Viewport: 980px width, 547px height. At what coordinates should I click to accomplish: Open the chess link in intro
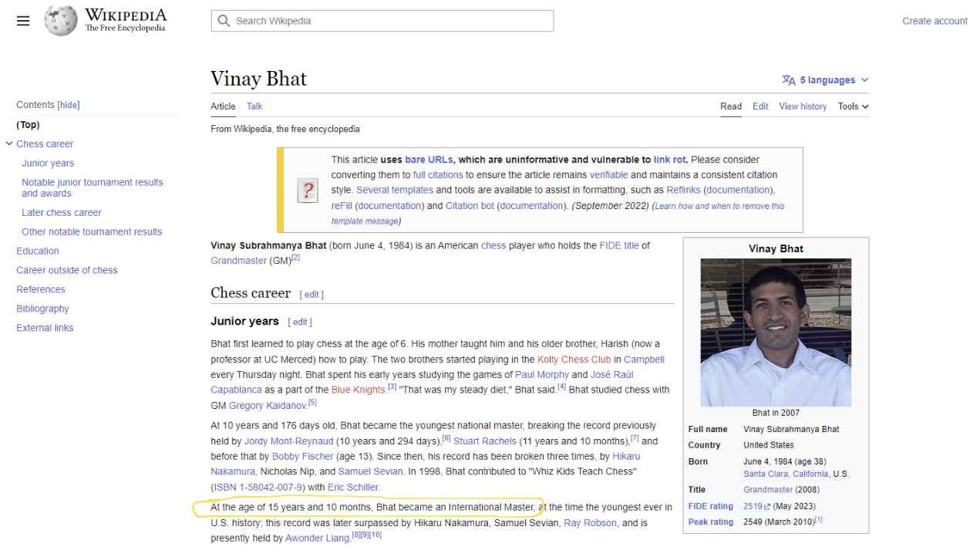[493, 245]
